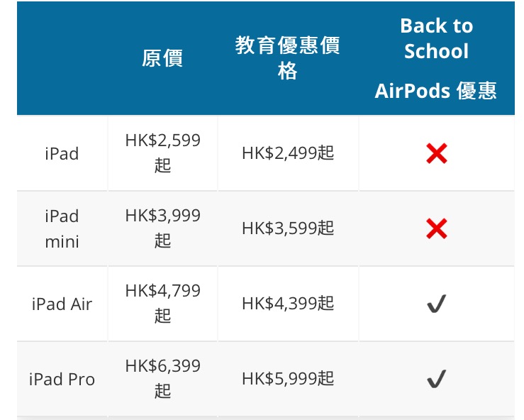
Task: Click the red cross in iPad mini row
Action: [437, 228]
